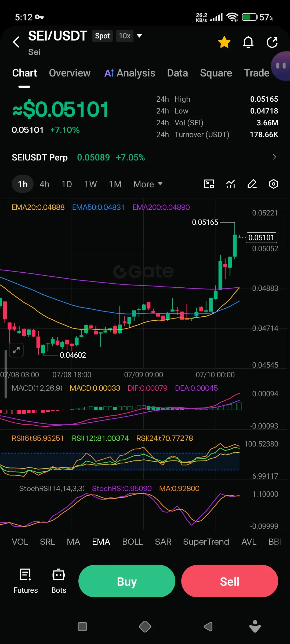Viewport: 290px width, 644px height.
Task: Open the More timeframes dropdown
Action: [x=148, y=184]
